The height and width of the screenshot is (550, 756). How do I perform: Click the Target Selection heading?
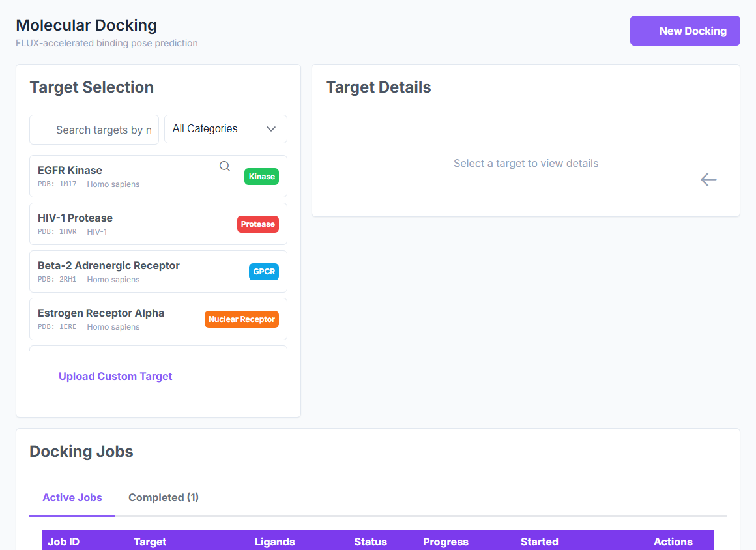[x=92, y=87]
